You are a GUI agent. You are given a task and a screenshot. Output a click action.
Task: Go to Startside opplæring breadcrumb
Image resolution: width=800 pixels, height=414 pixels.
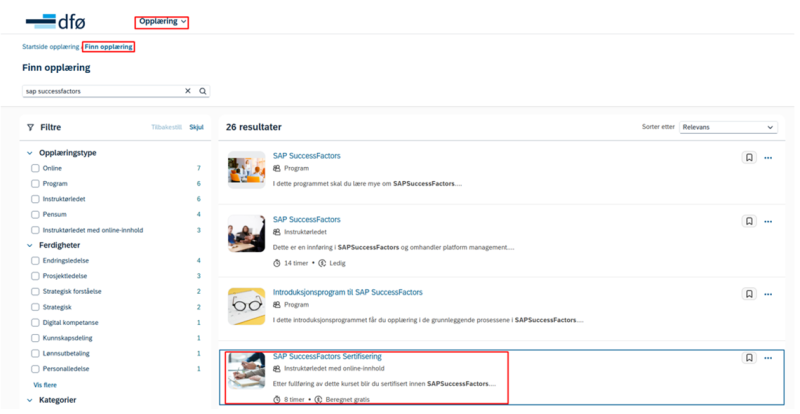pos(51,46)
